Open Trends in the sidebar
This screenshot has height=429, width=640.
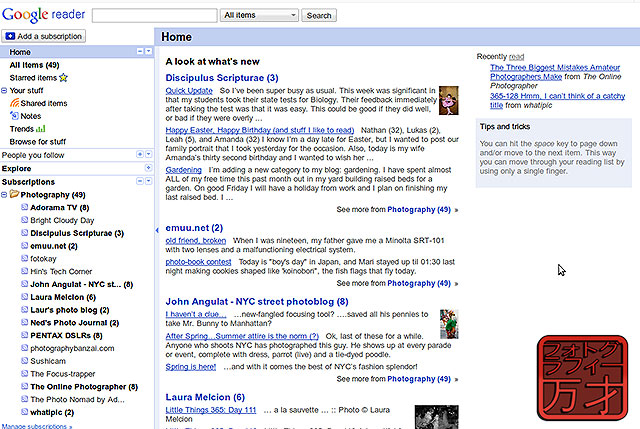pyautogui.click(x=22, y=129)
